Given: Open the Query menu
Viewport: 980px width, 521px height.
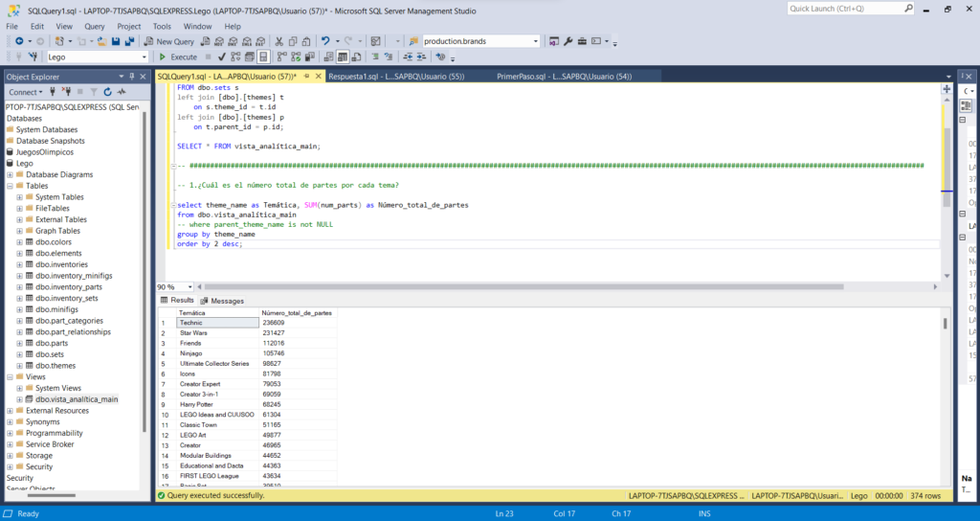Looking at the screenshot, I should (94, 26).
